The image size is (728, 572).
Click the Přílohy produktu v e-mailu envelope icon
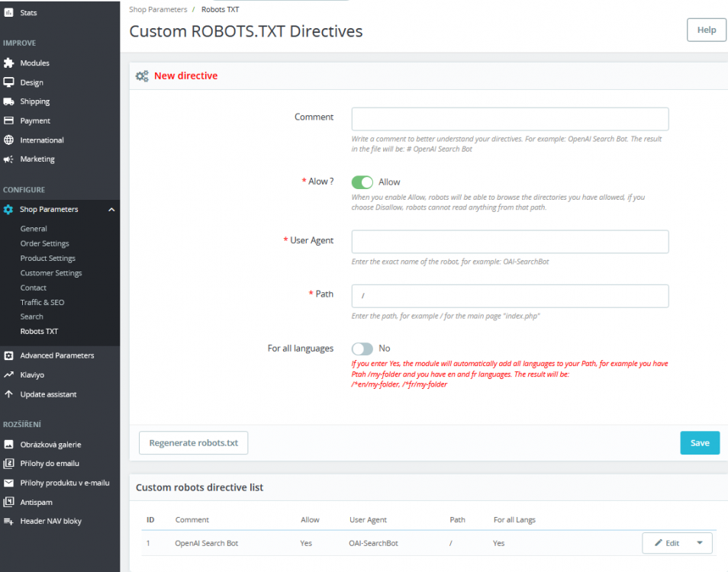point(8,483)
